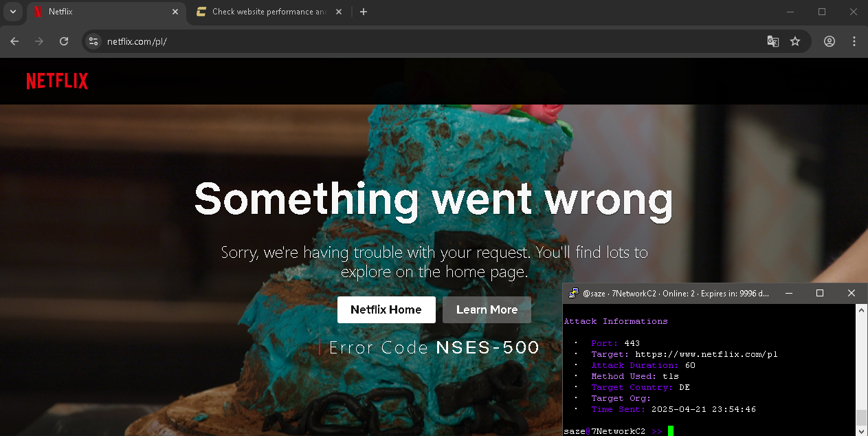Click the 'Time Sent' line in terminal

tap(674, 409)
